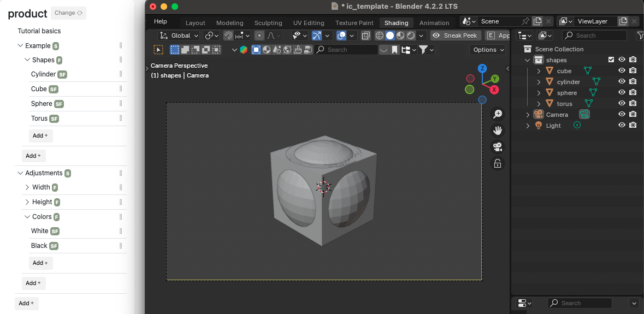644x314 pixels.
Task: Click the toggle X-ray icon
Action: click(x=366, y=35)
